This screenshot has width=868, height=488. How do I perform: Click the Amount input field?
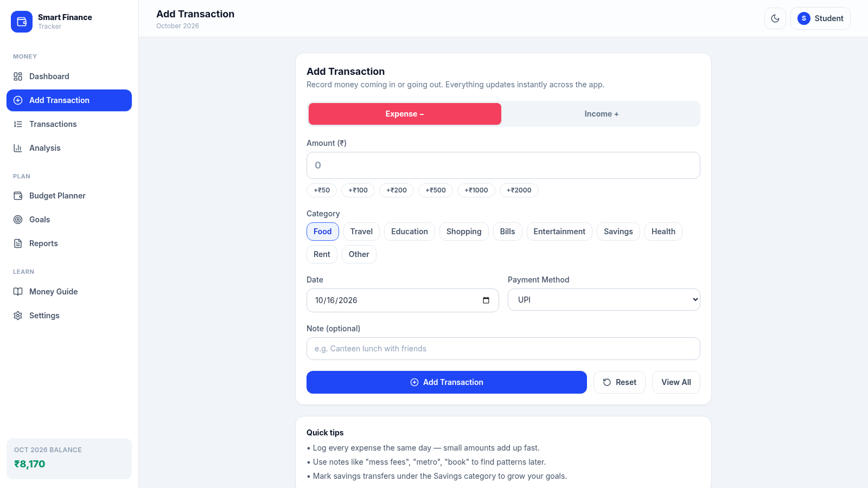[x=503, y=165]
